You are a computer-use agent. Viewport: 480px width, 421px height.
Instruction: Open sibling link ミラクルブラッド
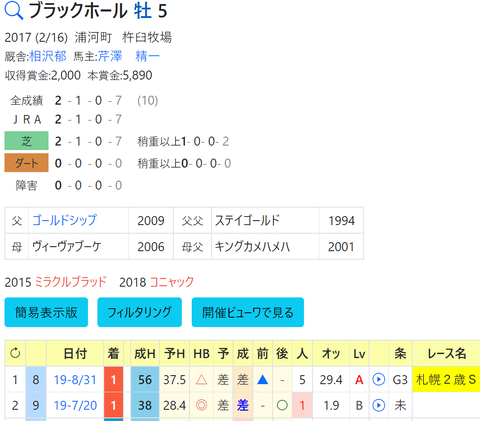coord(70,282)
